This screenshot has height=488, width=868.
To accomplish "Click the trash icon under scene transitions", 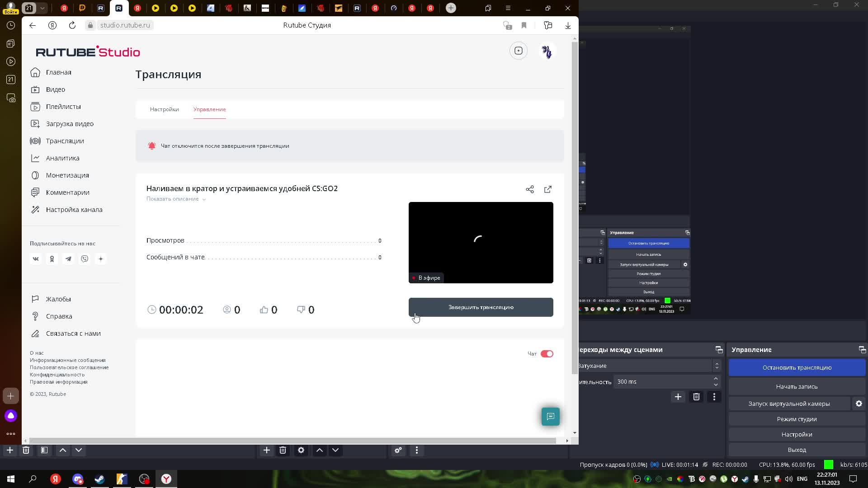I will [696, 397].
